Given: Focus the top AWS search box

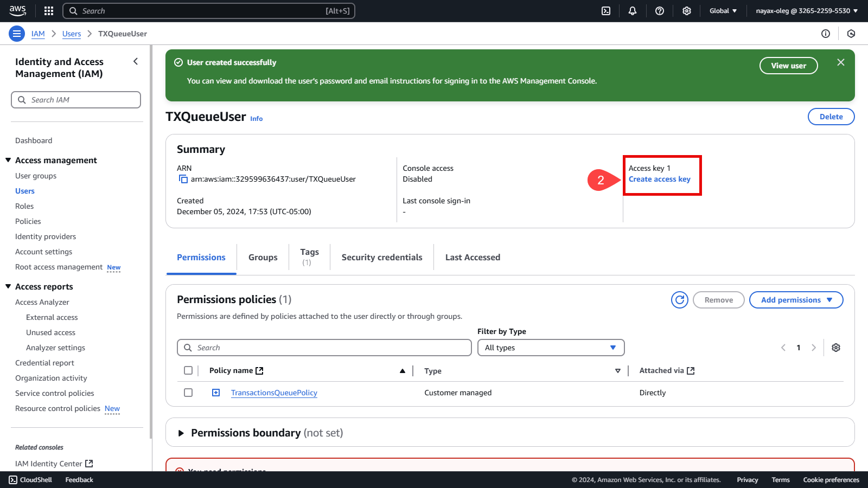Looking at the screenshot, I should point(209,11).
